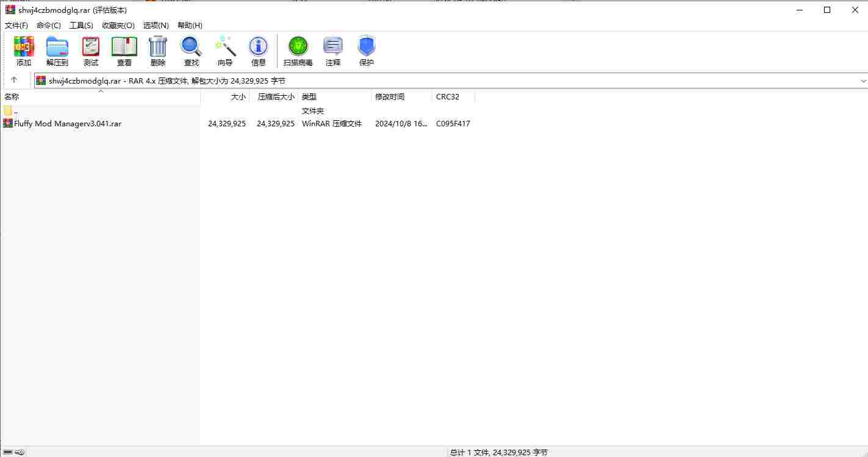Image resolution: width=868 pixels, height=457 pixels.
Task: Select the '..' parent folder row
Action: pos(10,111)
